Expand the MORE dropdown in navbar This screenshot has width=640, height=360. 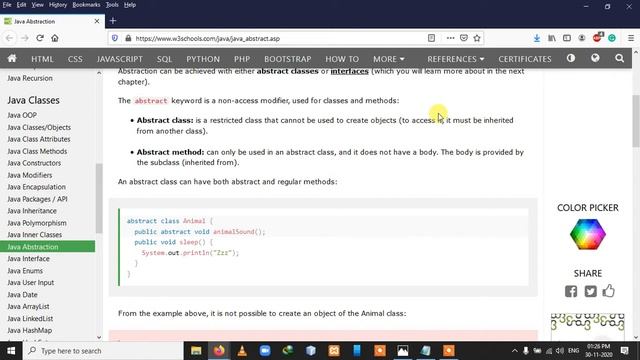tap(389, 59)
